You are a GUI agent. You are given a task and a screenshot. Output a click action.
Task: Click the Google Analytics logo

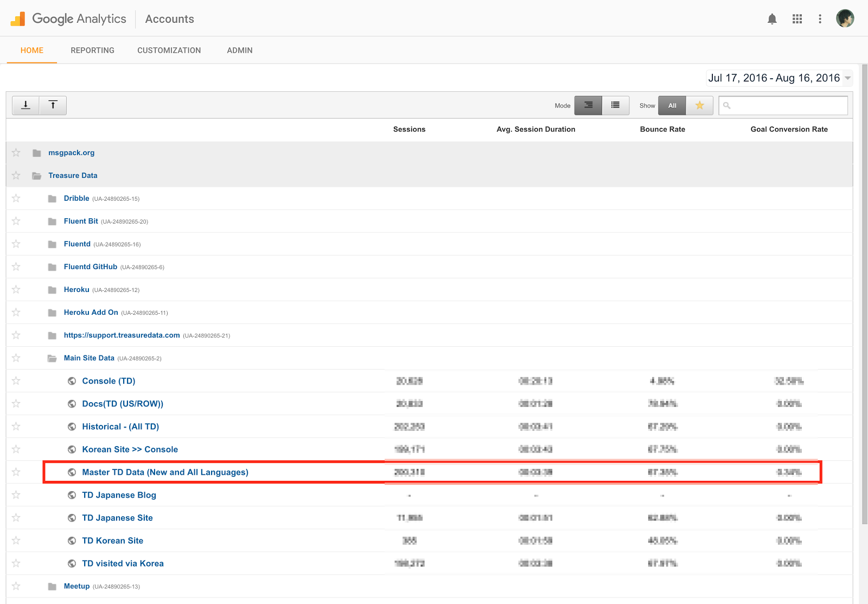pos(68,19)
